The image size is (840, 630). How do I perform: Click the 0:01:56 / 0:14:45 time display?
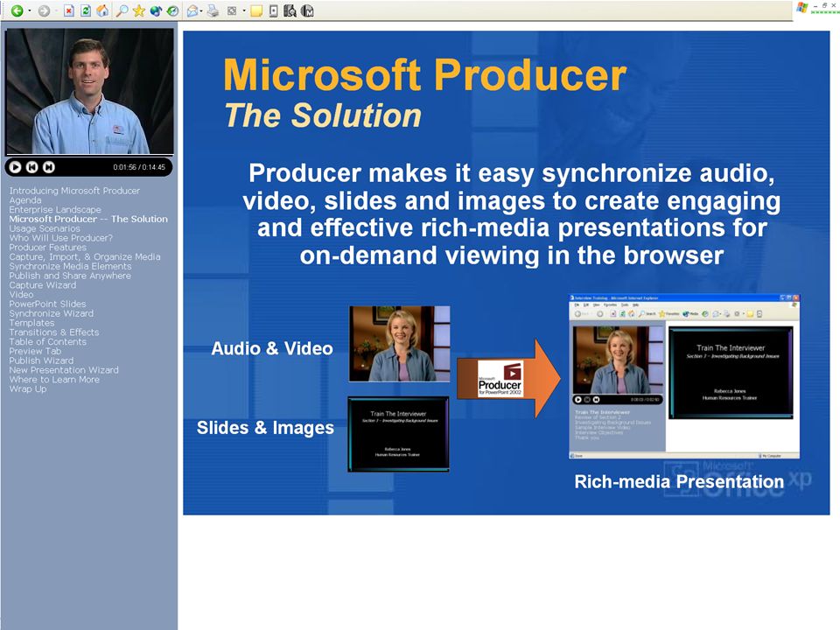click(139, 167)
